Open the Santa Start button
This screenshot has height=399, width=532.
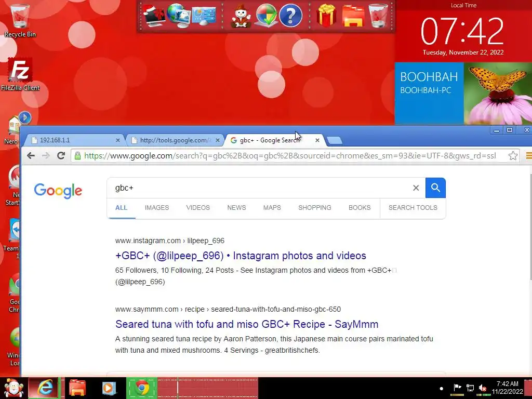(13, 388)
